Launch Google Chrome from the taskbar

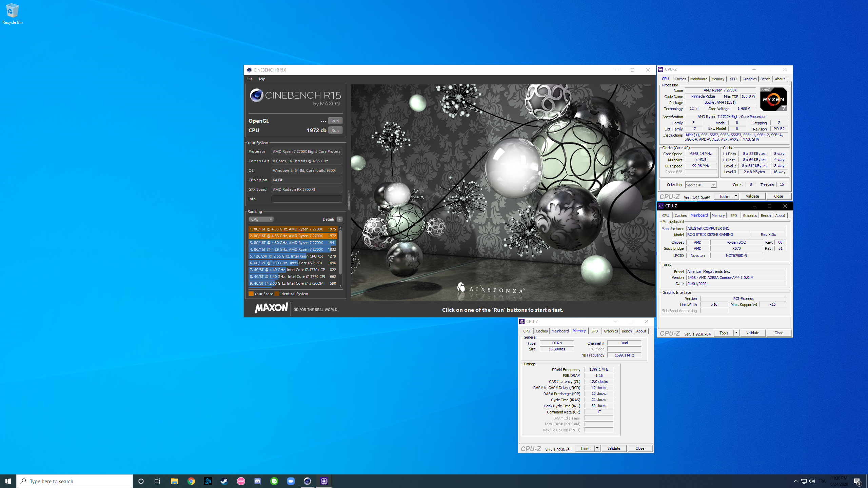(191, 481)
